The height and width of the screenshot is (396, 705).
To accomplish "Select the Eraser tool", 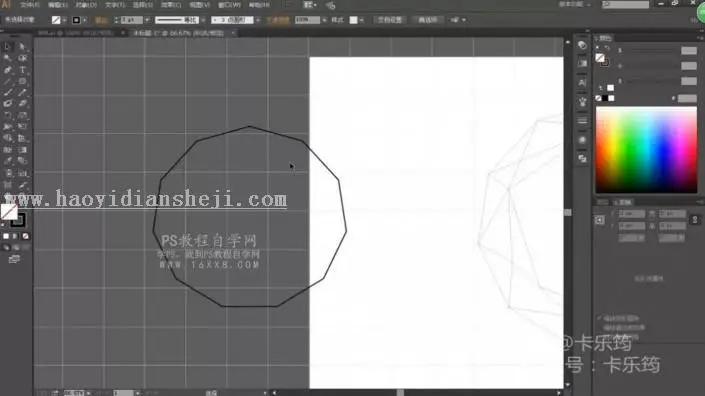I will pyautogui.click(x=22, y=104).
